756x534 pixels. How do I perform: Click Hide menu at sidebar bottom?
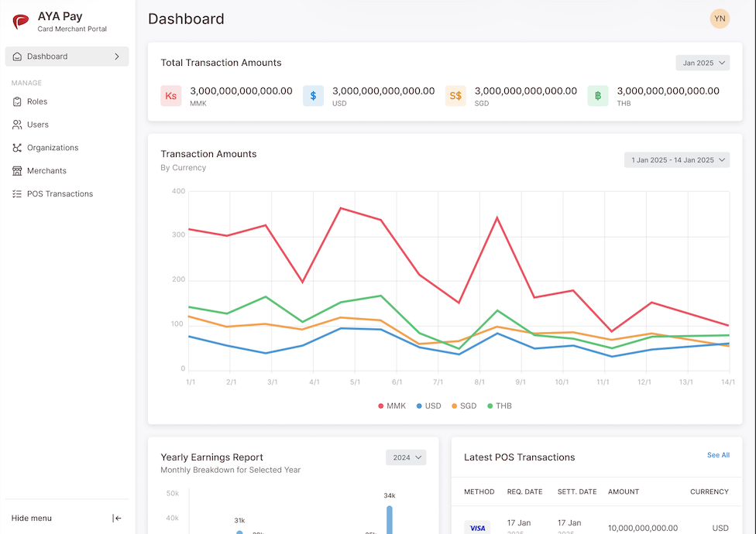click(32, 519)
